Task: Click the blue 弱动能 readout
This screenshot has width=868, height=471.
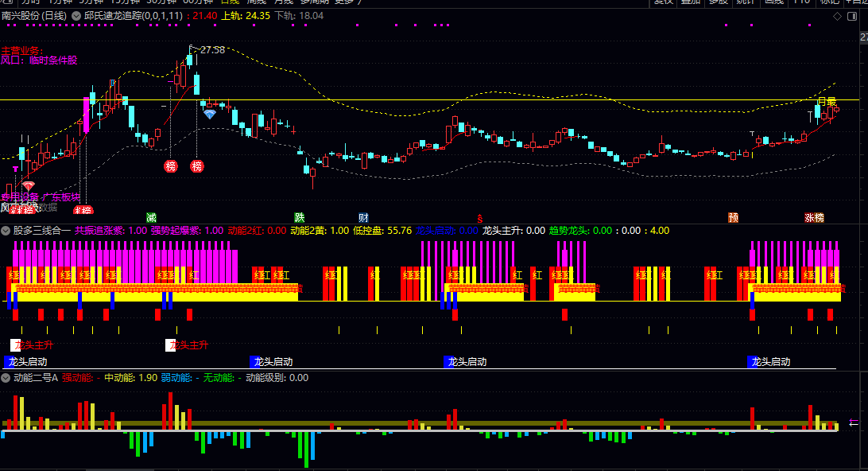Action: tap(180, 378)
